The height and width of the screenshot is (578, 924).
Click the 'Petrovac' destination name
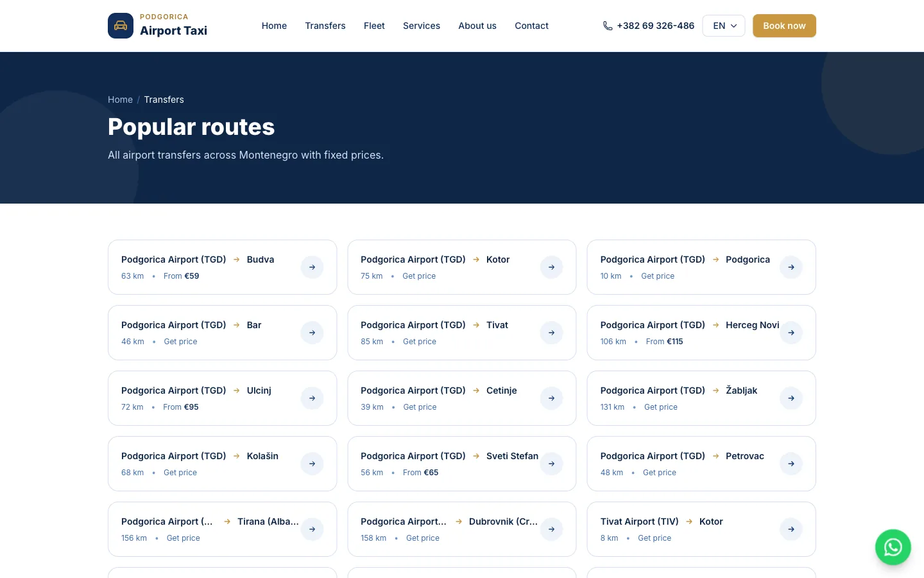pos(745,456)
